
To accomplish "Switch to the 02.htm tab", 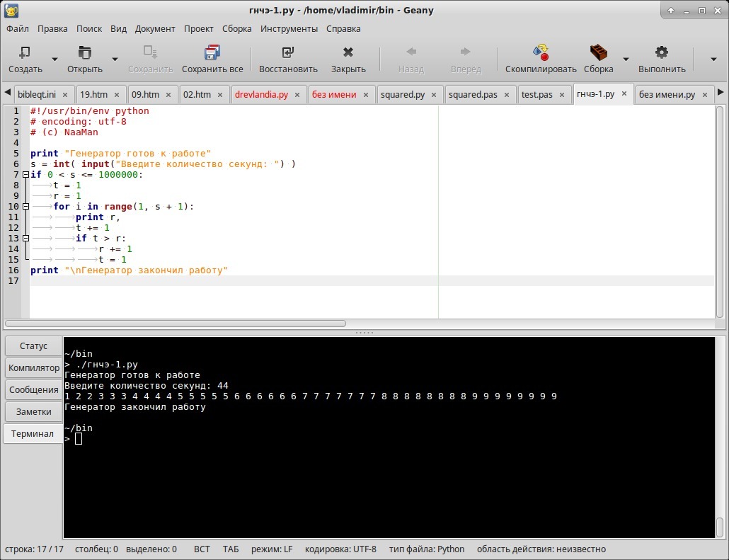I will point(197,94).
